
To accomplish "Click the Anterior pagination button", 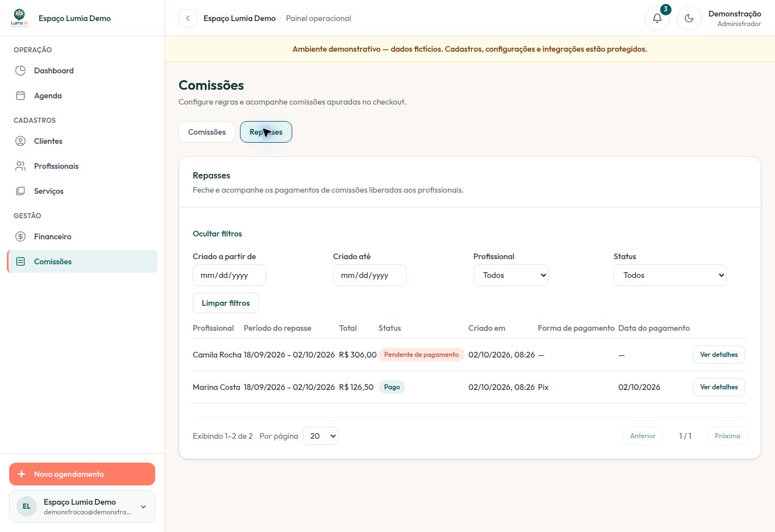I will tap(643, 436).
